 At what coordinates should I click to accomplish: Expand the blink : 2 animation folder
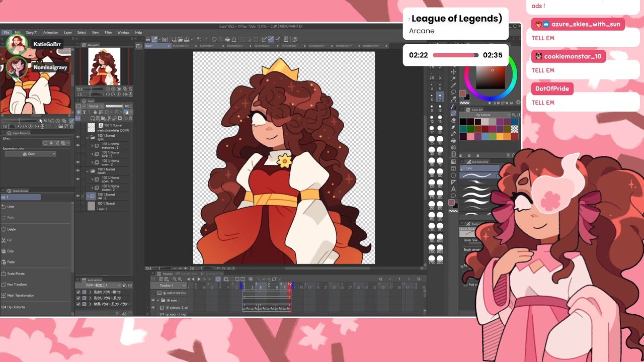(x=92, y=154)
